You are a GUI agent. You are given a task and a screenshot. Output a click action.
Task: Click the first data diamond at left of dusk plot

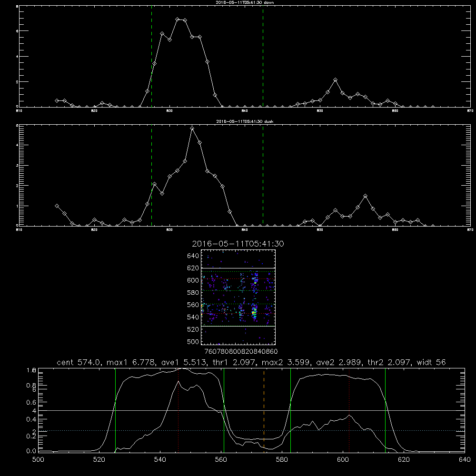click(x=57, y=206)
